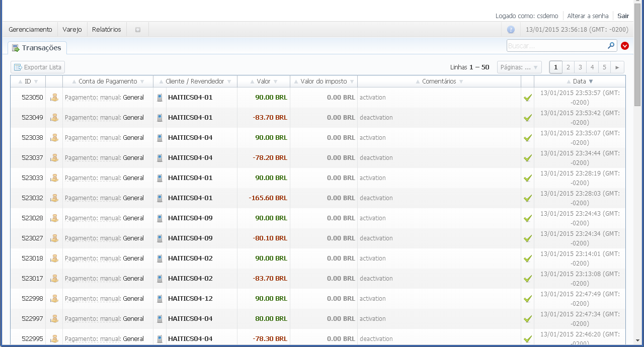Click coins icon for transaction 523033
The height and width of the screenshot is (347, 644).
pyautogui.click(x=54, y=178)
